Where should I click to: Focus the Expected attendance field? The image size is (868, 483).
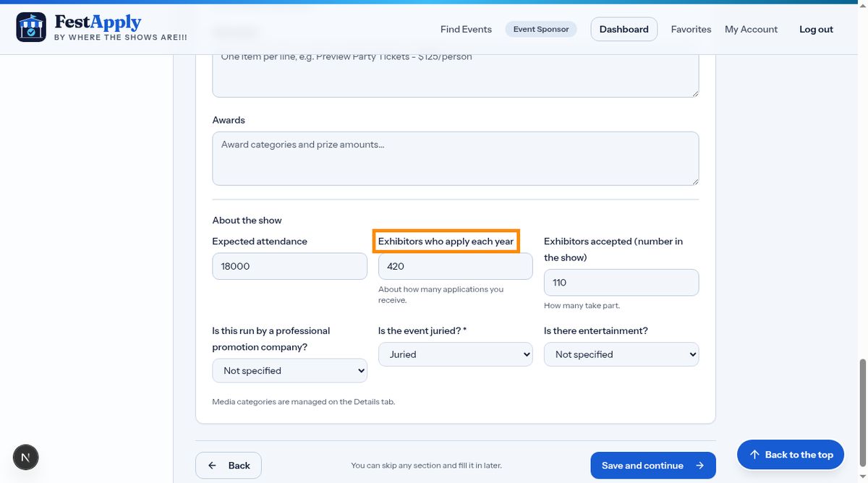[x=289, y=266]
